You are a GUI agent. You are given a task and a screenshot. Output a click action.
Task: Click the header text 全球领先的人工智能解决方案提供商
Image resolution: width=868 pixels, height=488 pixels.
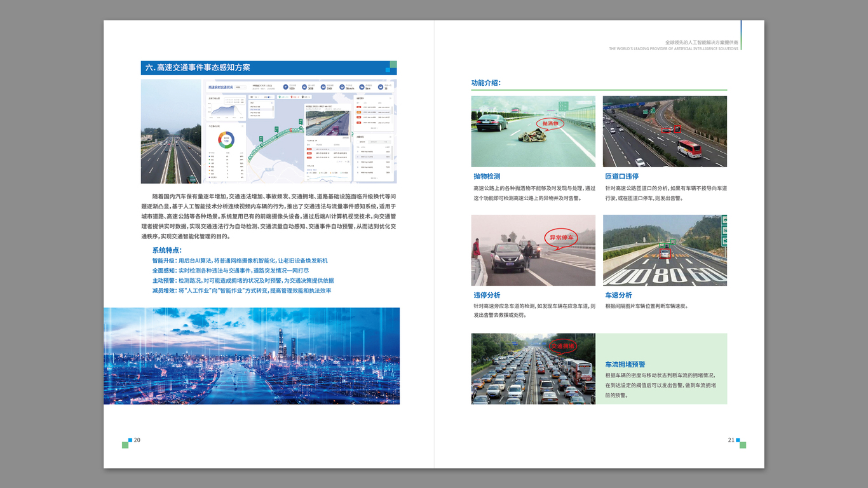702,43
